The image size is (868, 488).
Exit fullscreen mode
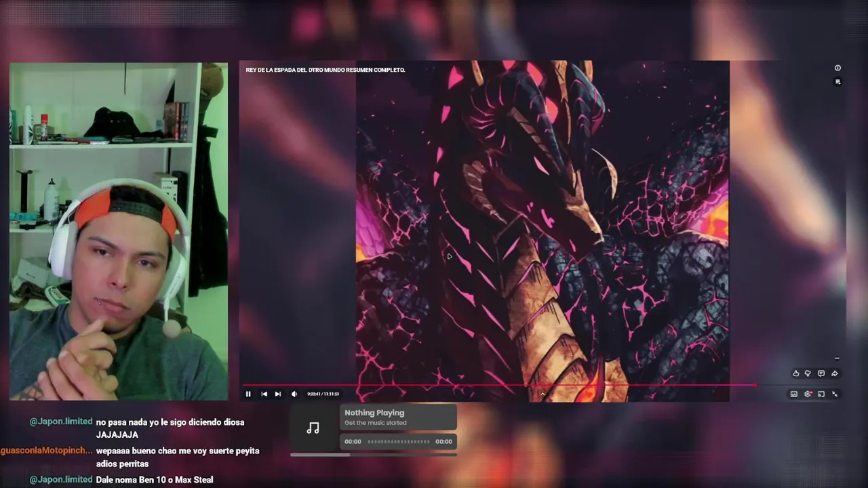(835, 394)
